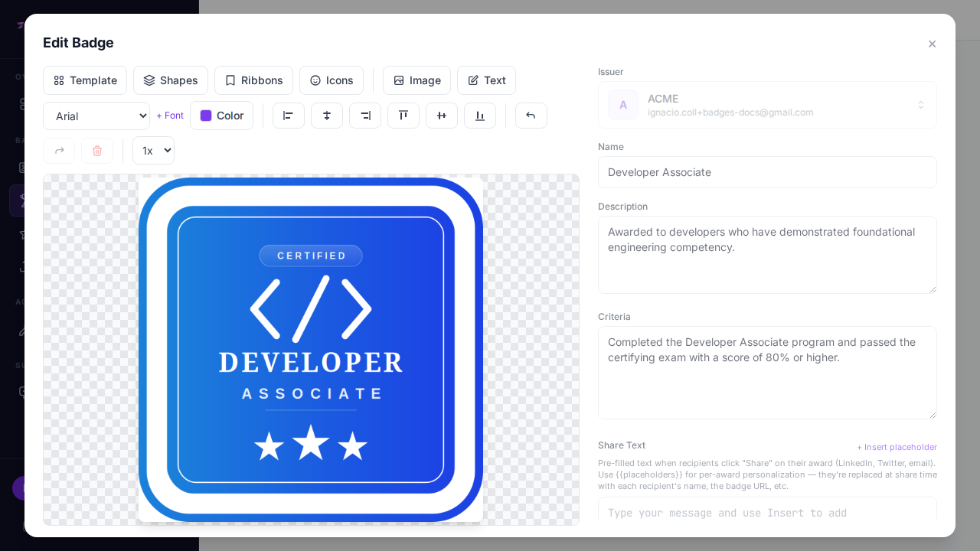Expand the ACME issuer selector
Screen dimensions: 980x551
coord(921,105)
